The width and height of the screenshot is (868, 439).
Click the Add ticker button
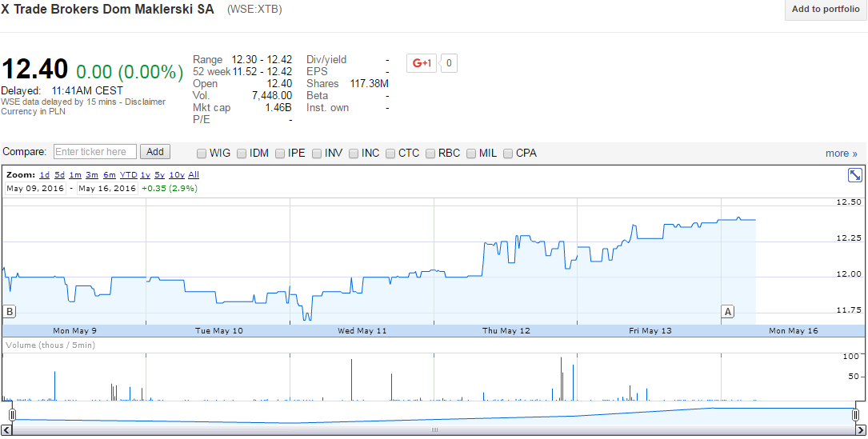155,152
